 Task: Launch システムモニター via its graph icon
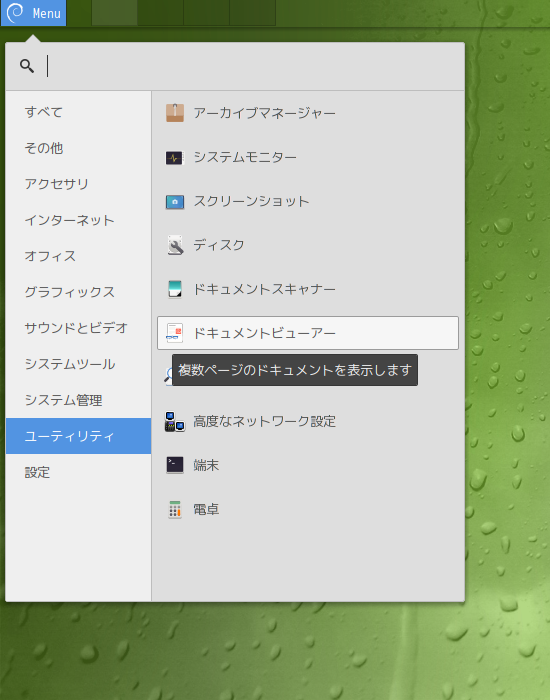click(175, 157)
